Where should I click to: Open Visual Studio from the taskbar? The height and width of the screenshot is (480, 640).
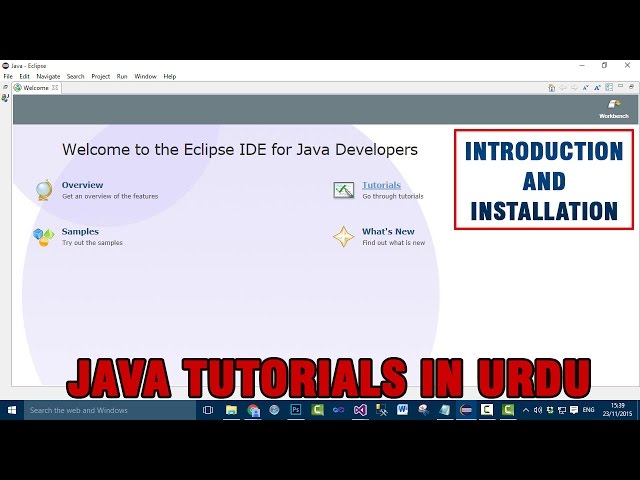360,410
